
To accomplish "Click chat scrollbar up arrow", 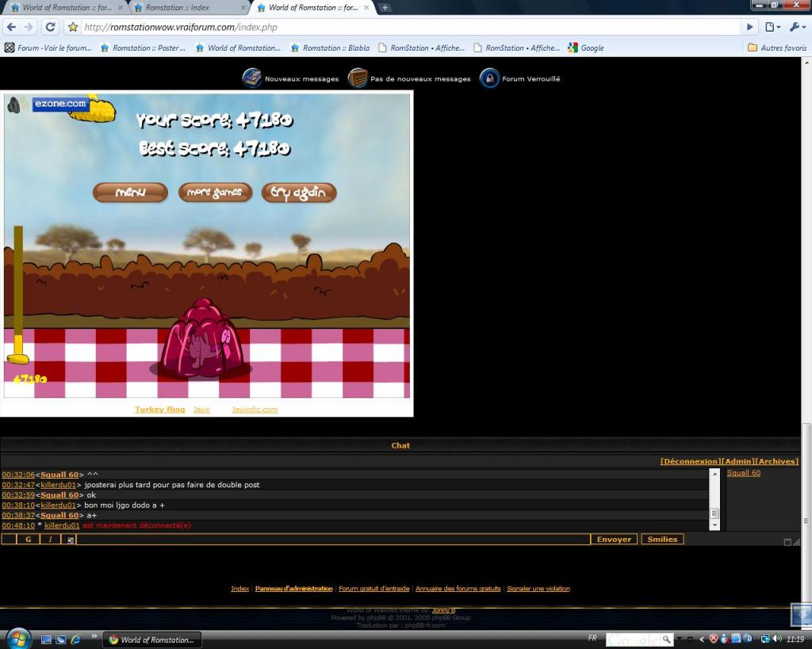I will (714, 474).
